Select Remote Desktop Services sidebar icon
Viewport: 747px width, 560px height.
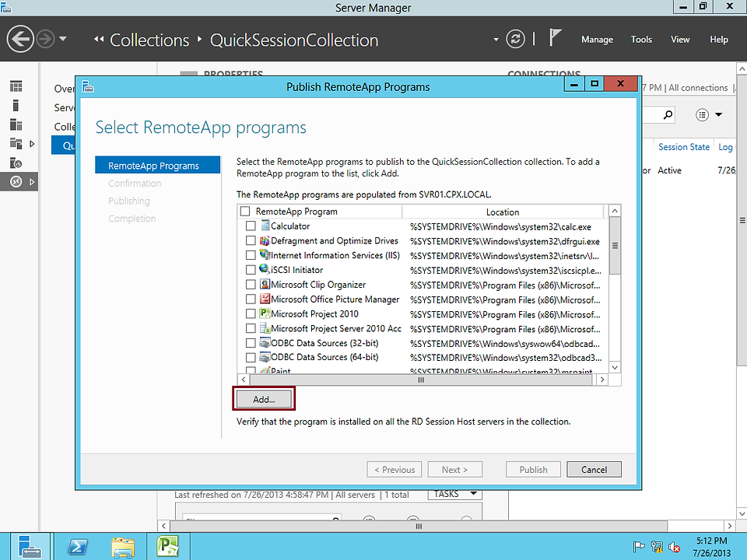16,181
